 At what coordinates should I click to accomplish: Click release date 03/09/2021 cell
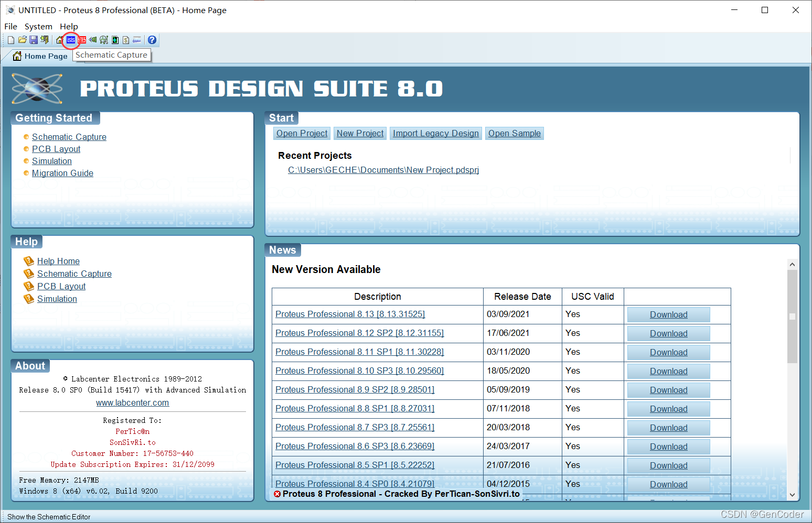pos(522,314)
